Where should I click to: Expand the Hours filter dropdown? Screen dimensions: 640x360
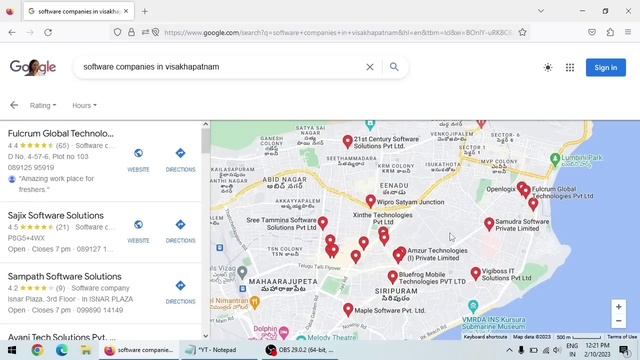[x=84, y=105]
